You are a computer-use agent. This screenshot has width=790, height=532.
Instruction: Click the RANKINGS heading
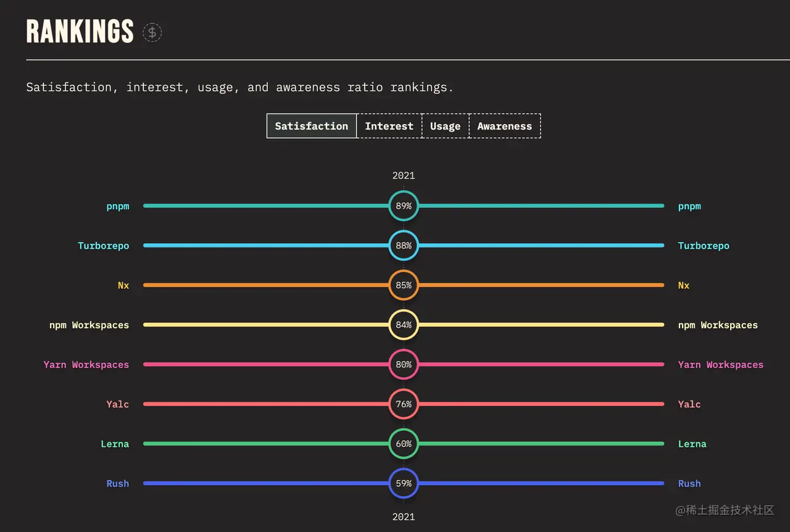[80, 31]
